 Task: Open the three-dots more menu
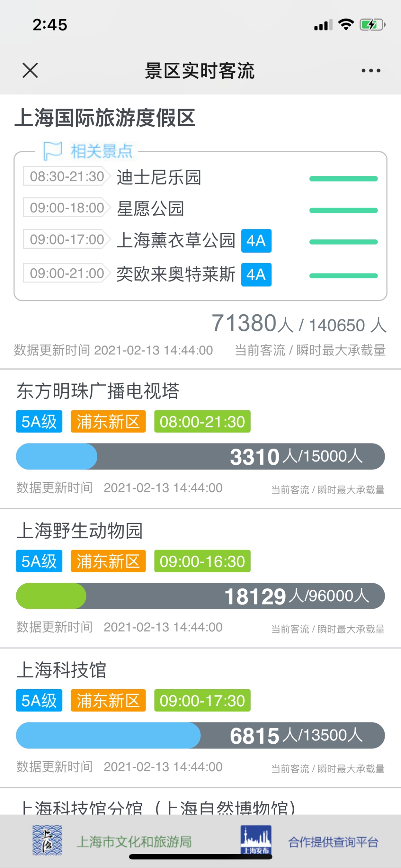point(371,71)
